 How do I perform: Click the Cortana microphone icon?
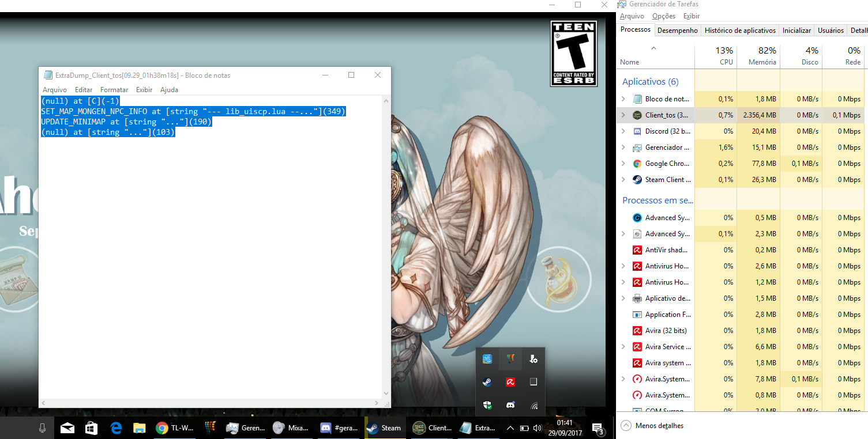pos(42,428)
